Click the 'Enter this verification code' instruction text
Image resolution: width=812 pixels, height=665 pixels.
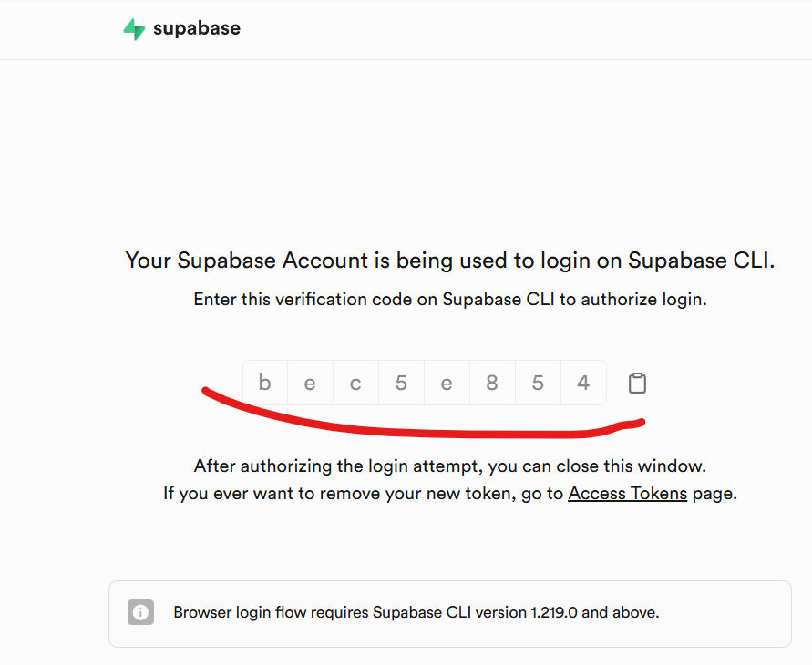point(449,300)
